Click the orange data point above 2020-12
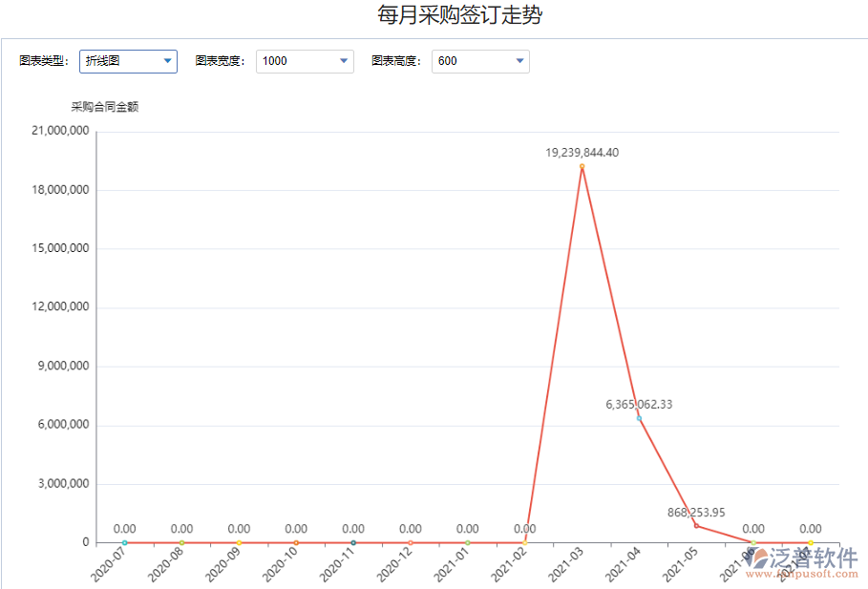Screen dimensions: 868x589 tap(410, 541)
